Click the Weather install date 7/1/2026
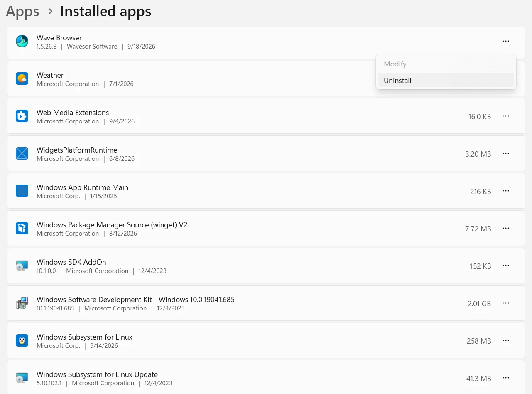532x394 pixels. [121, 84]
